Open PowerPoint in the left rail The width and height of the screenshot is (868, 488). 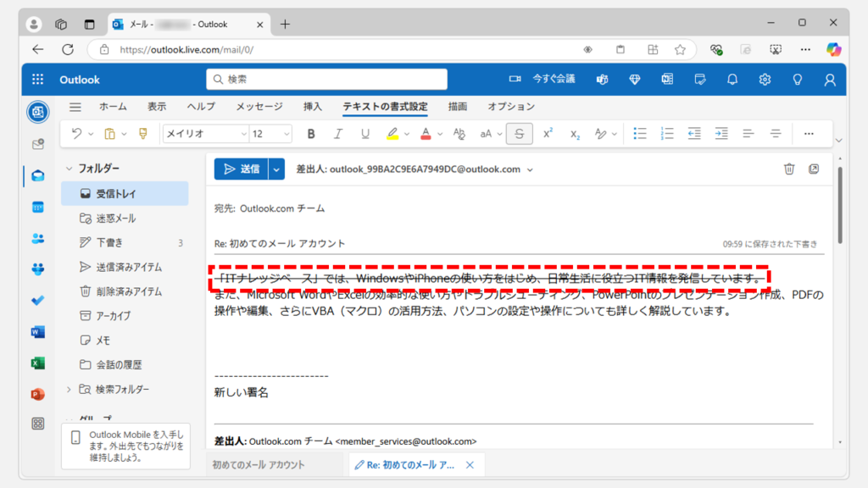coord(37,394)
